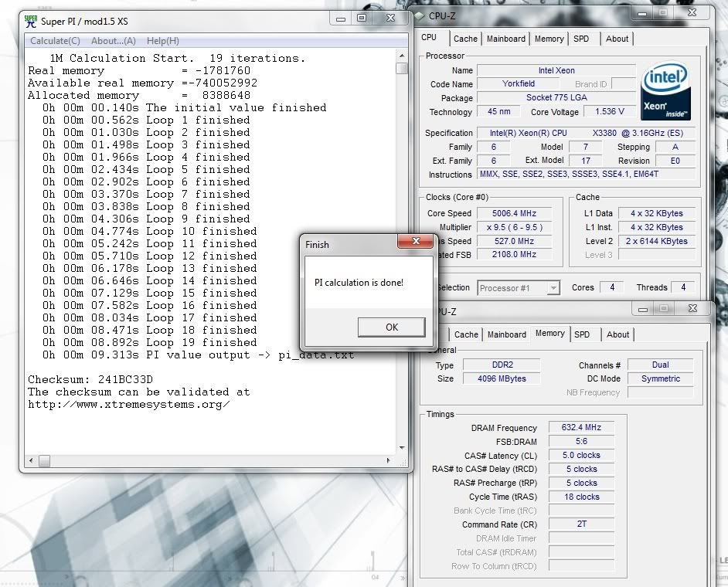Click the Core Speed value 5006.4 MHz
The image size is (728, 587).
(x=514, y=213)
